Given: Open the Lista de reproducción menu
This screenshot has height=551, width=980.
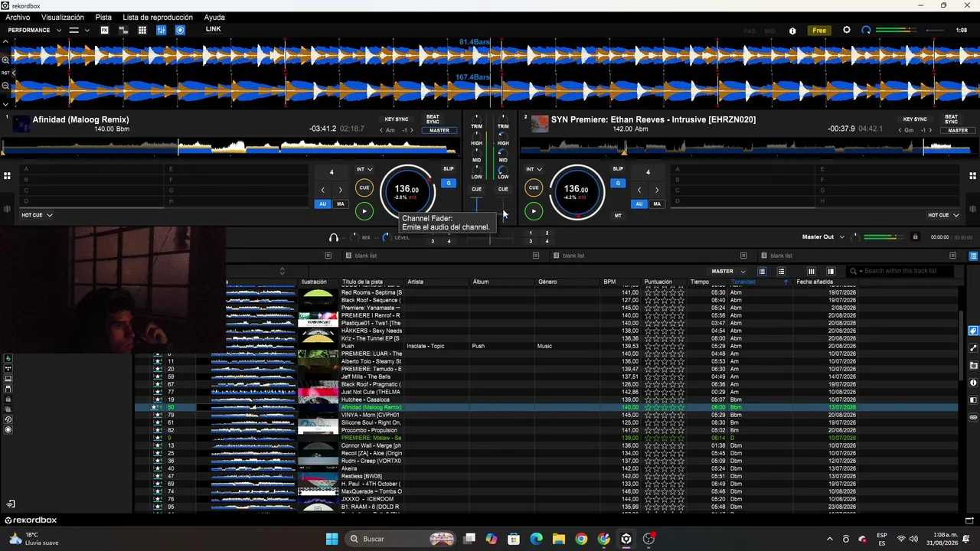Looking at the screenshot, I should (x=158, y=17).
